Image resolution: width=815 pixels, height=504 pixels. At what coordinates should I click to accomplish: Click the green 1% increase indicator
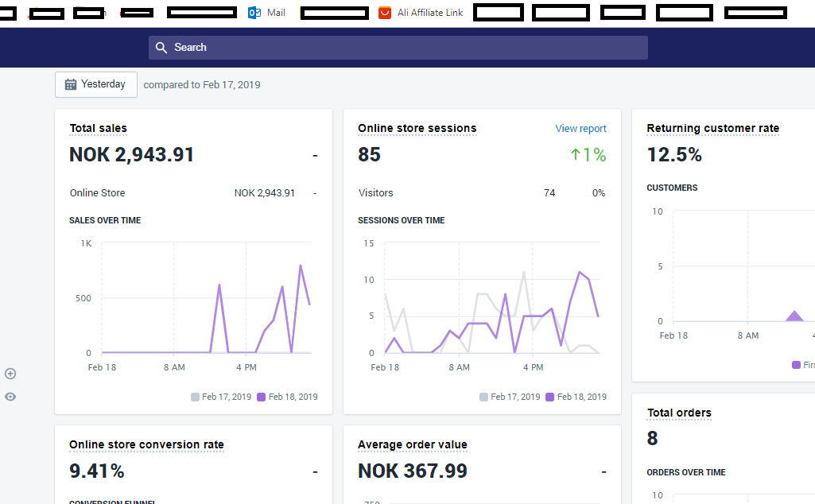coord(588,154)
